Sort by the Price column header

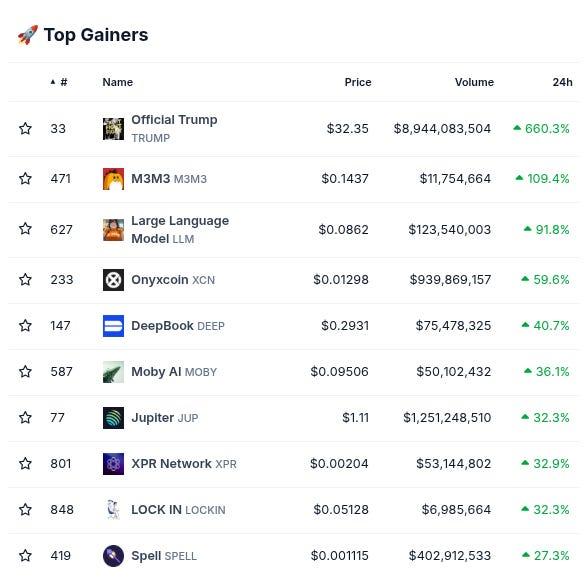[x=358, y=82]
